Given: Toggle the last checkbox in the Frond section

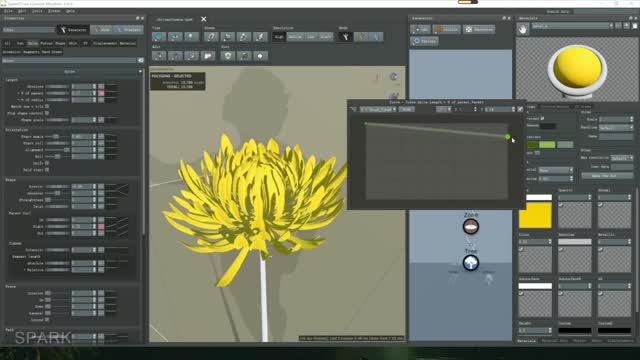Looking at the screenshot, I should [x=47, y=320].
